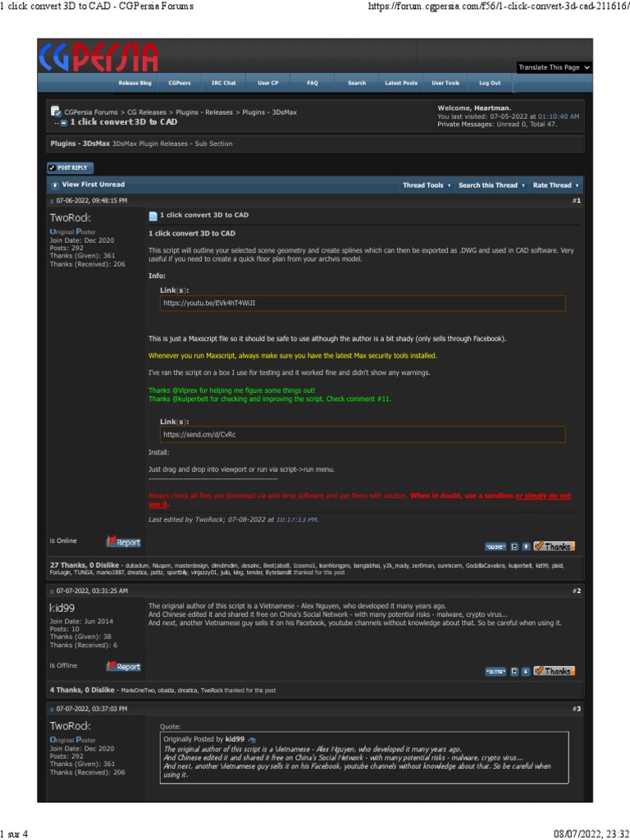Click 'MarioOneTwo' in post #2 thanks list

point(137,691)
